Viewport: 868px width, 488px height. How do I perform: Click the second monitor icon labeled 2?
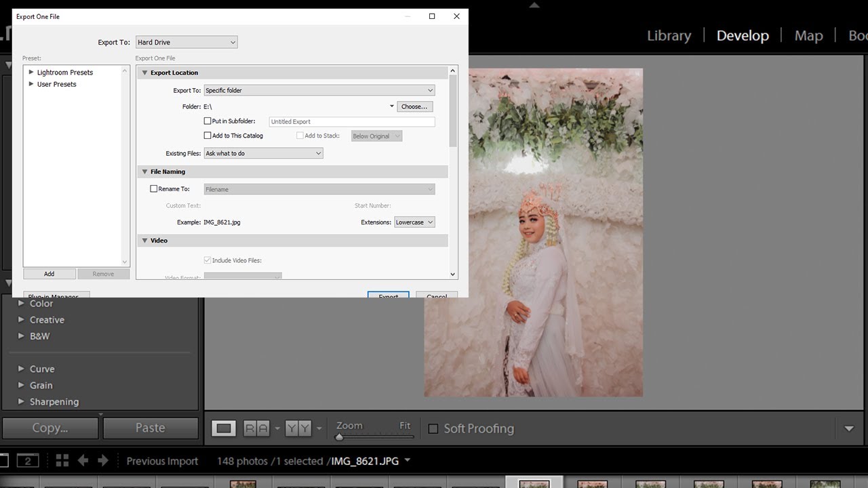[x=27, y=462]
